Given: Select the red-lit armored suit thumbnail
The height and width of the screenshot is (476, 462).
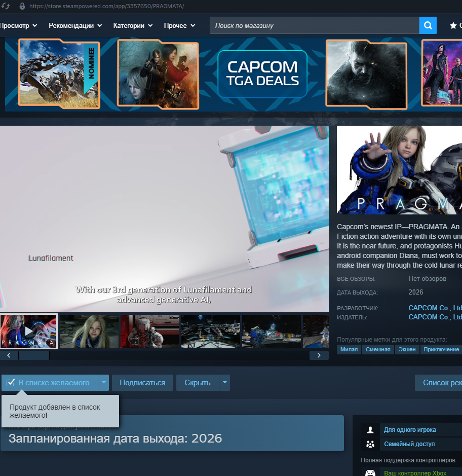Looking at the screenshot, I should click(x=150, y=331).
